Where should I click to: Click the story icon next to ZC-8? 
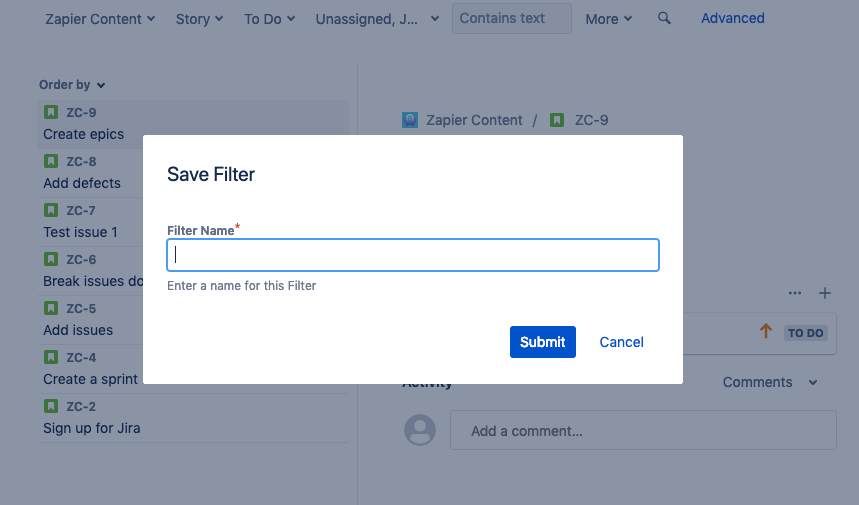[x=51, y=161]
